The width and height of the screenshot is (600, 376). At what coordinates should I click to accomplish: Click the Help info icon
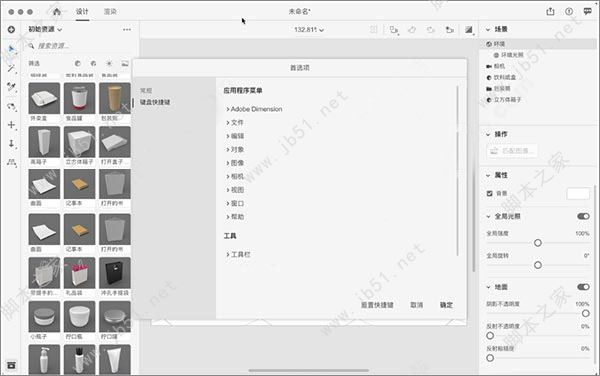pos(569,11)
